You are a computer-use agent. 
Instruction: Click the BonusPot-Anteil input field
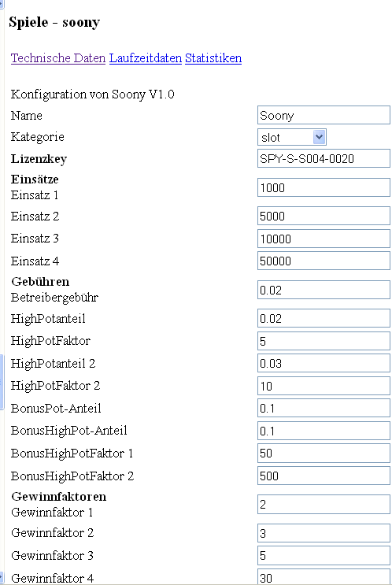point(324,408)
